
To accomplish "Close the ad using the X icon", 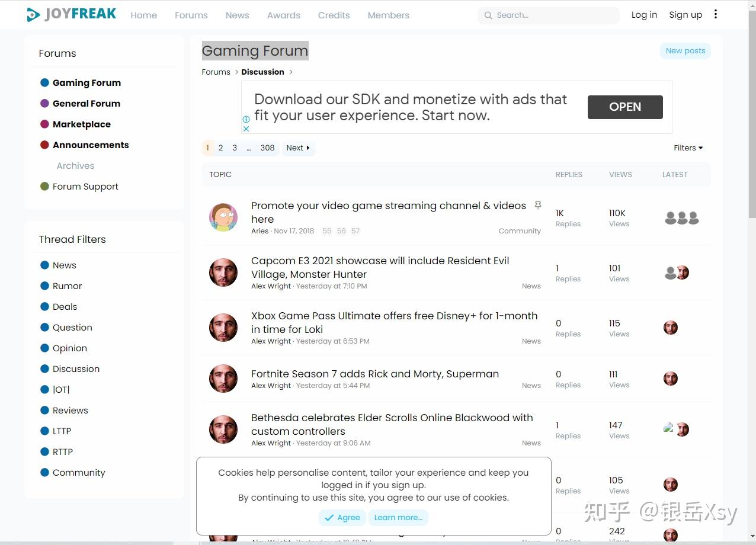I will pyautogui.click(x=246, y=129).
